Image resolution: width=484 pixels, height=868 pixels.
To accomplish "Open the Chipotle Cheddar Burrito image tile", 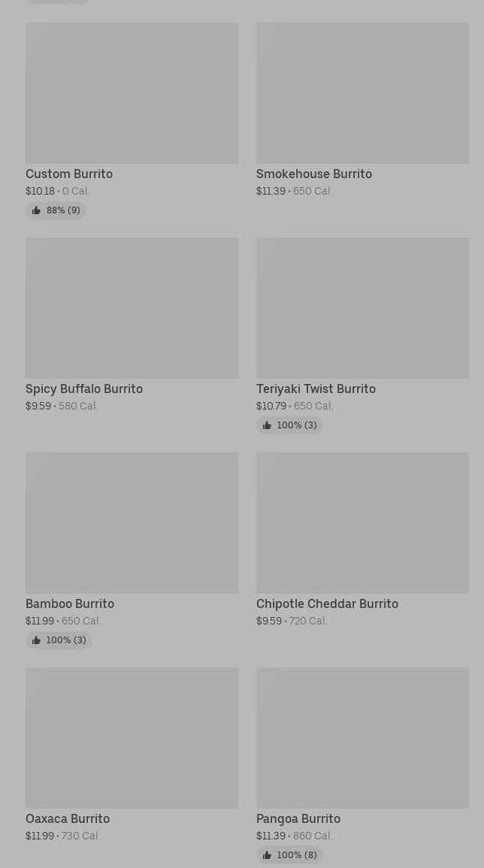I will coord(362,522).
